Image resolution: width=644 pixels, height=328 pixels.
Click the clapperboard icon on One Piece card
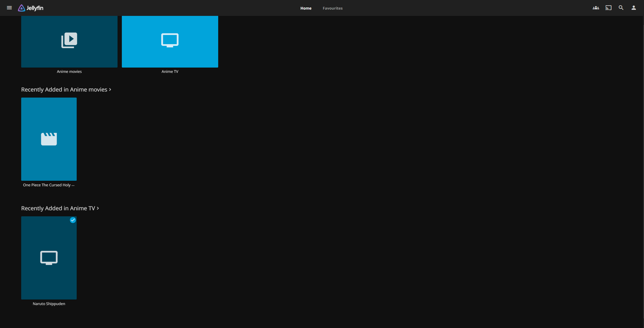[x=49, y=139]
